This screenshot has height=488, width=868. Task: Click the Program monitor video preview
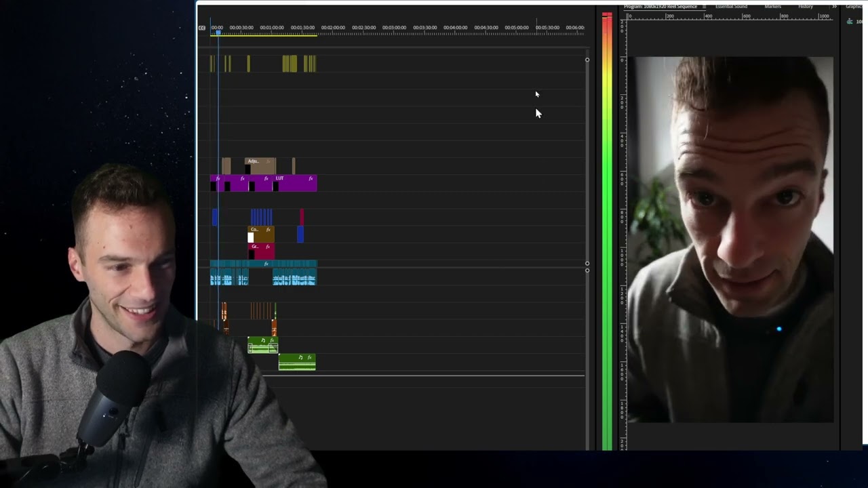point(730,239)
